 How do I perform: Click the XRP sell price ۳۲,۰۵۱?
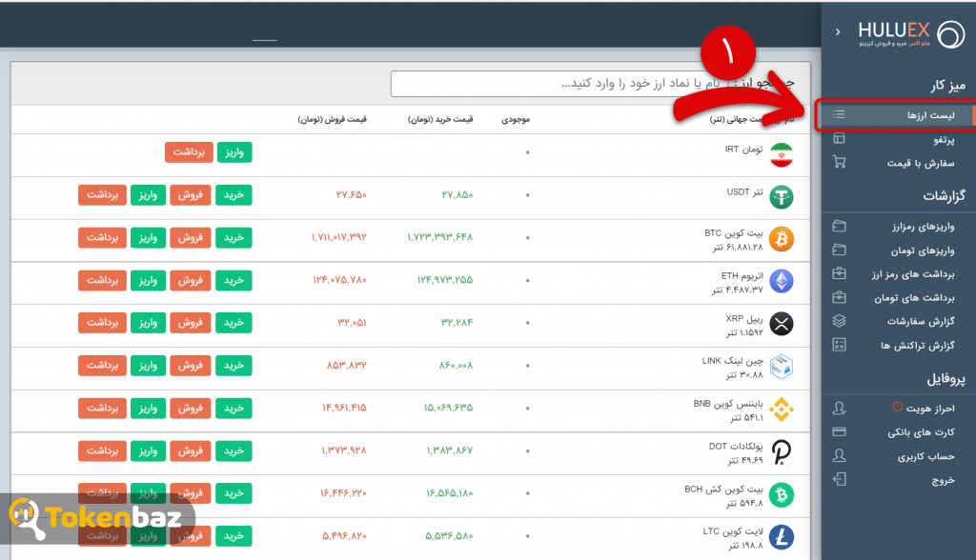(352, 322)
